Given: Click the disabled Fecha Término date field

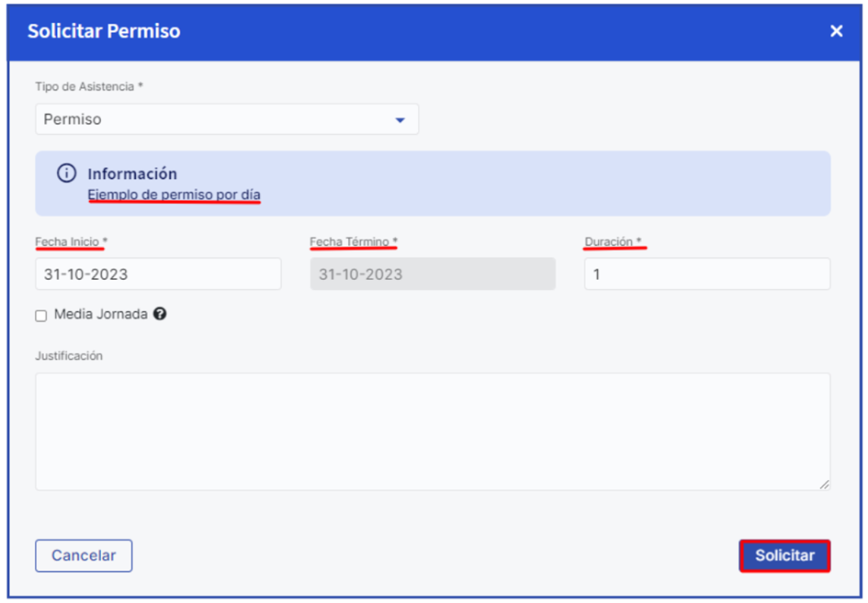Looking at the screenshot, I should (433, 274).
